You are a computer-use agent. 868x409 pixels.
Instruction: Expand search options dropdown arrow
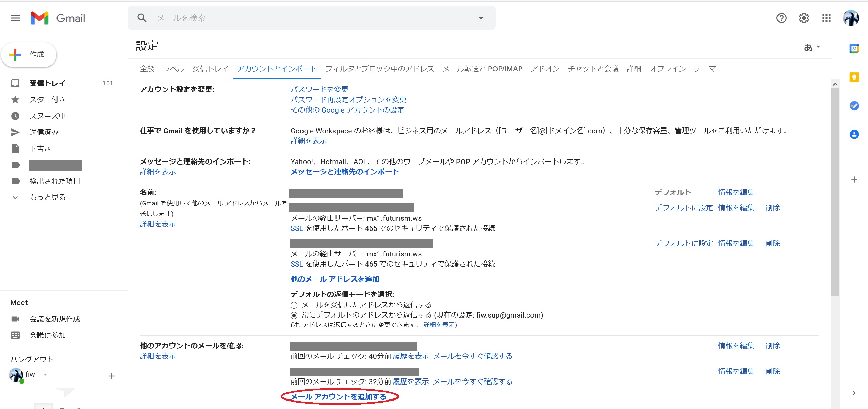[x=481, y=18]
